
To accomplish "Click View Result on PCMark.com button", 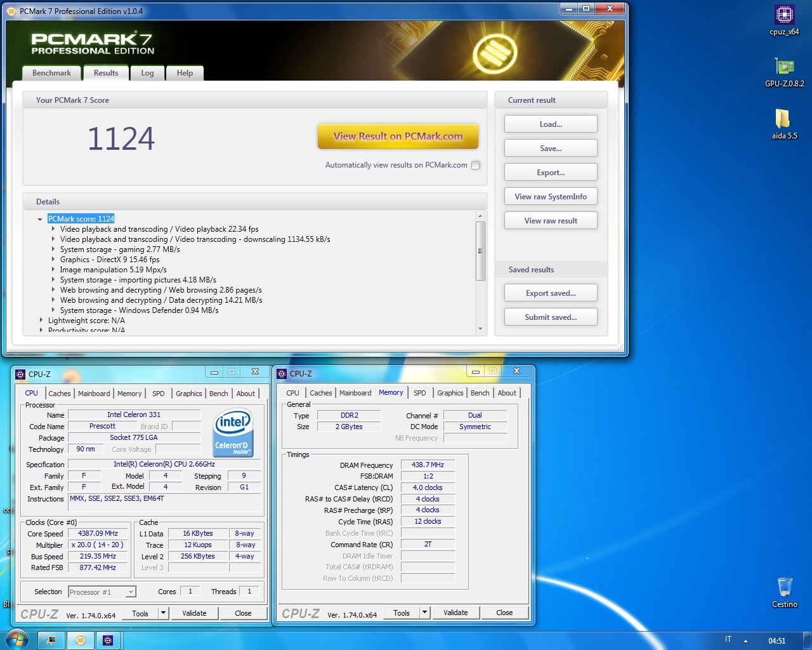I will 398,136.
